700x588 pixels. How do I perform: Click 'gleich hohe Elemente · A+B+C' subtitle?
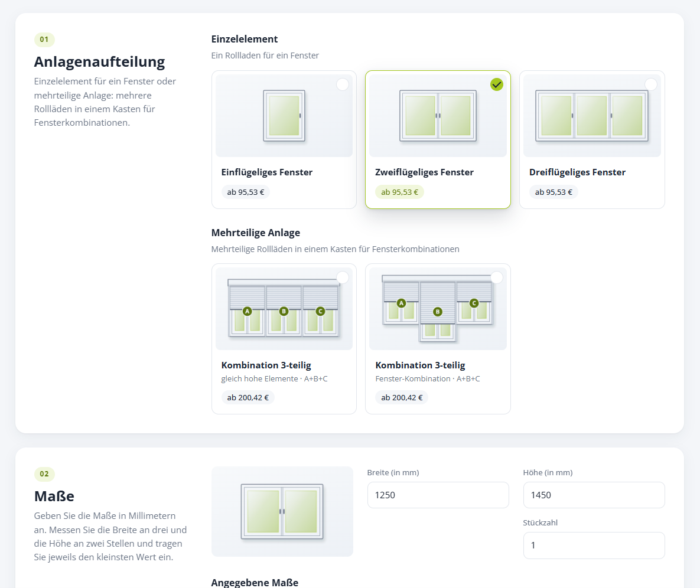click(274, 379)
